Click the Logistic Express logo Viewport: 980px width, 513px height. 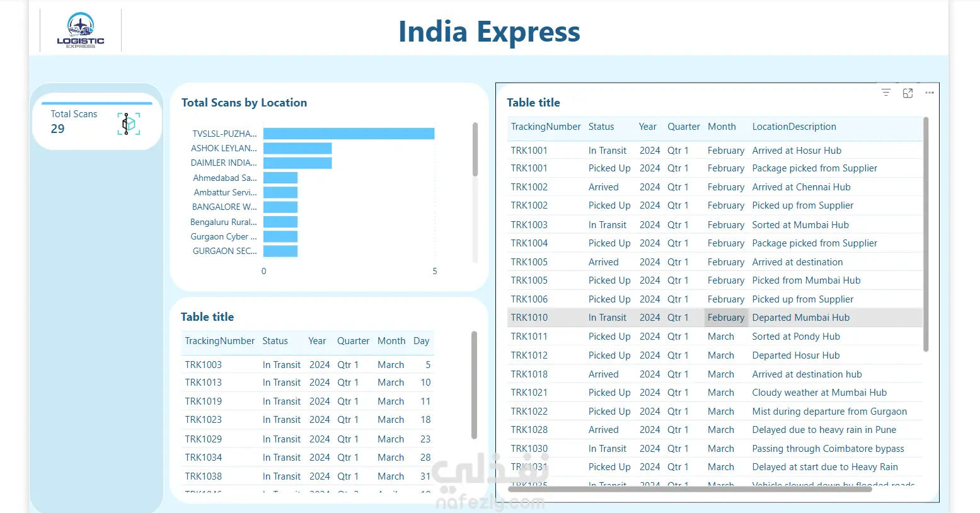(81, 30)
